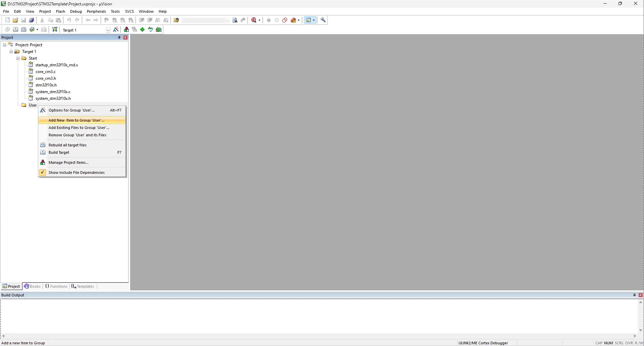644x346 pixels.
Task: Click the Find text input field
Action: click(203, 20)
